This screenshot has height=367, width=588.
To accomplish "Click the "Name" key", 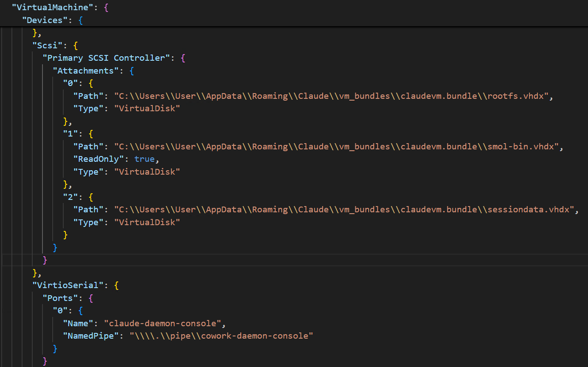I will pos(78,323).
